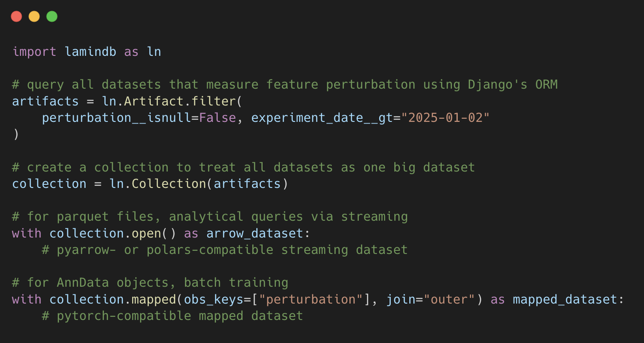Image resolution: width=644 pixels, height=343 pixels.
Task: Click the pytorch-compatible mapped dataset comment
Action: click(173, 316)
